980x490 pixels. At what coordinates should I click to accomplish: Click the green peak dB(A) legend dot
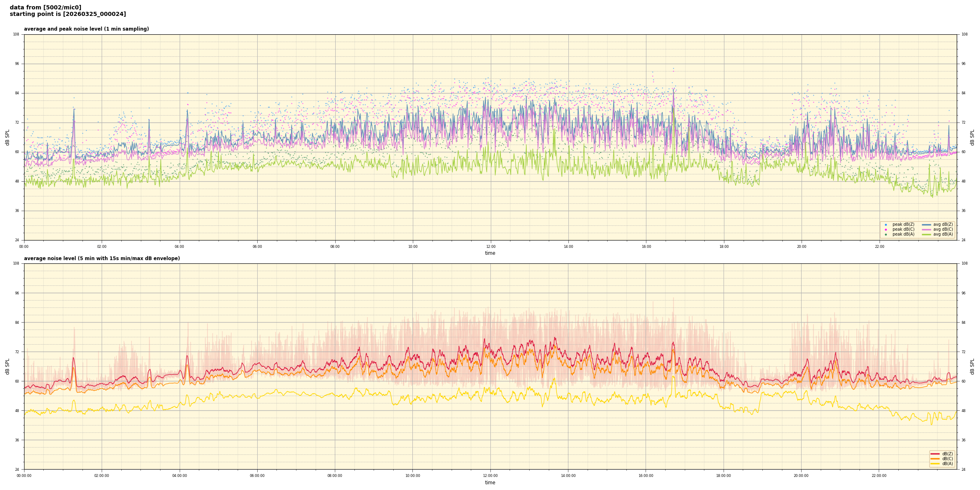(886, 234)
